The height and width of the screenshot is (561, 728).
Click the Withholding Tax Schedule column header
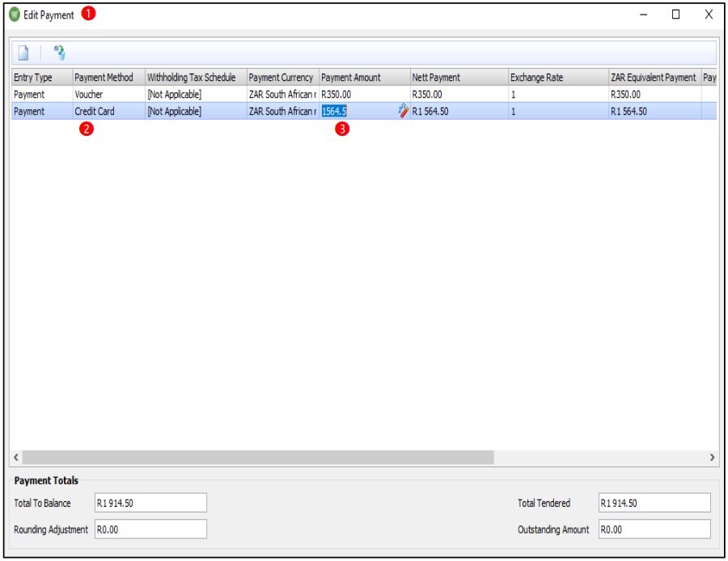click(196, 78)
